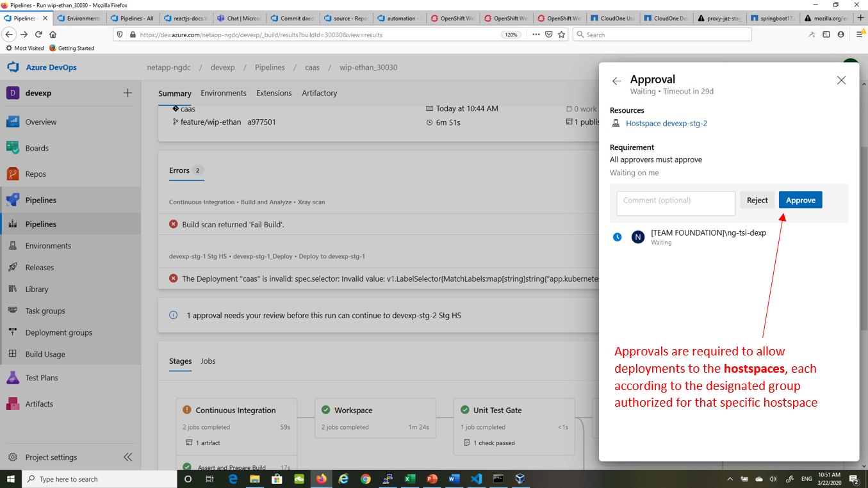Click the optional comment field
The height and width of the screenshot is (488, 868).
(675, 202)
